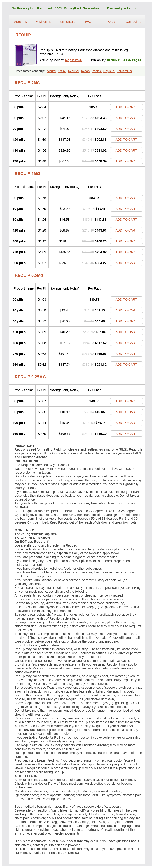Screen dimensions: 154x868
Task: Open the FAQ navigation link
Action: [88, 22]
